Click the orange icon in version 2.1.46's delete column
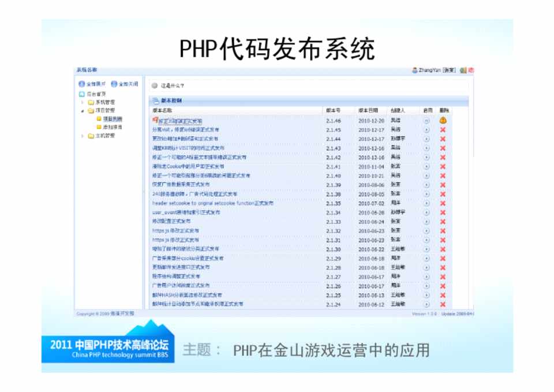This screenshot has width=554, height=392. pos(443,120)
